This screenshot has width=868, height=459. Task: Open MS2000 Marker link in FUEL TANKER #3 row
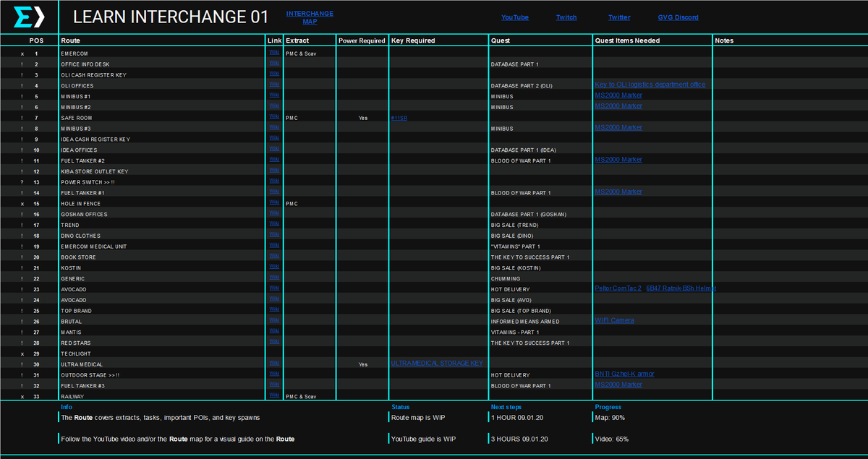click(618, 385)
